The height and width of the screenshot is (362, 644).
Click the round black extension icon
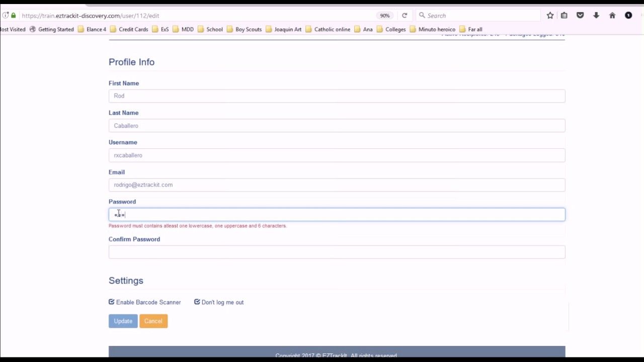(628, 16)
